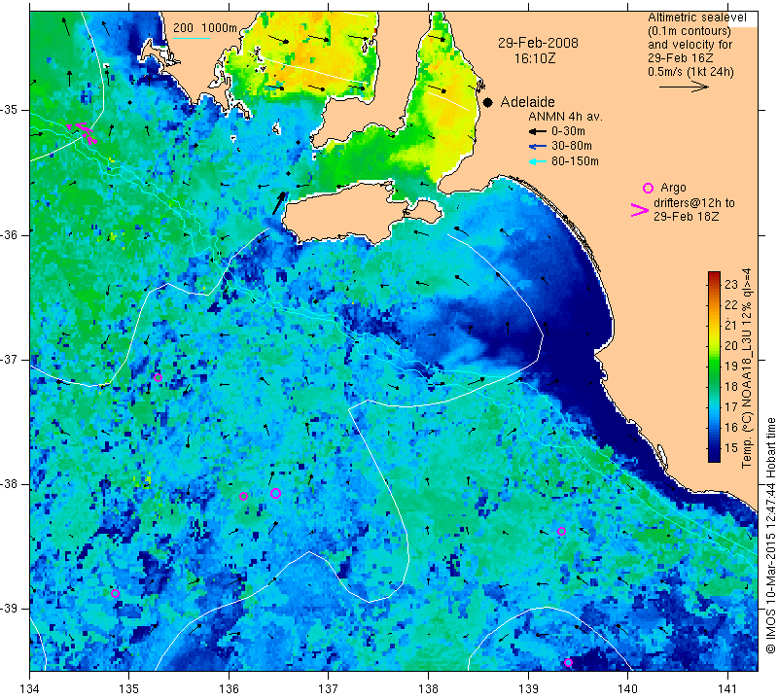Click the 16:10Z time label

[x=534, y=58]
